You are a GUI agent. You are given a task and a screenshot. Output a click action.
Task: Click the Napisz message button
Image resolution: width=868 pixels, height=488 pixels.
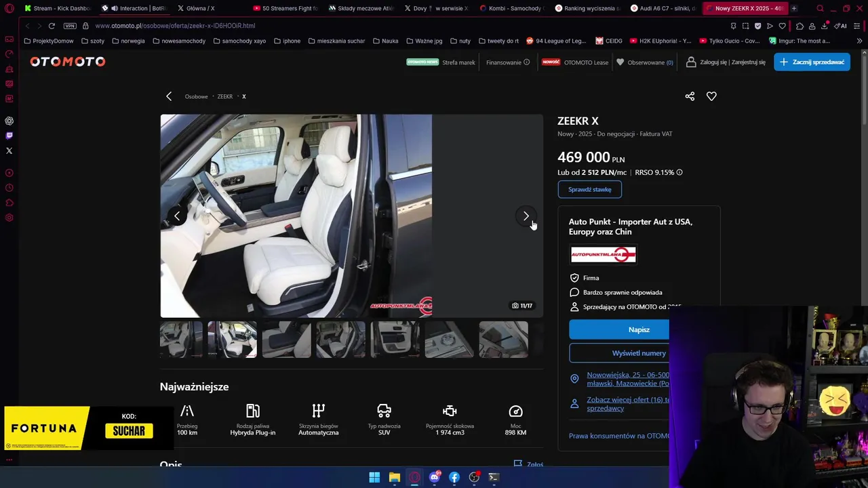[619, 329]
